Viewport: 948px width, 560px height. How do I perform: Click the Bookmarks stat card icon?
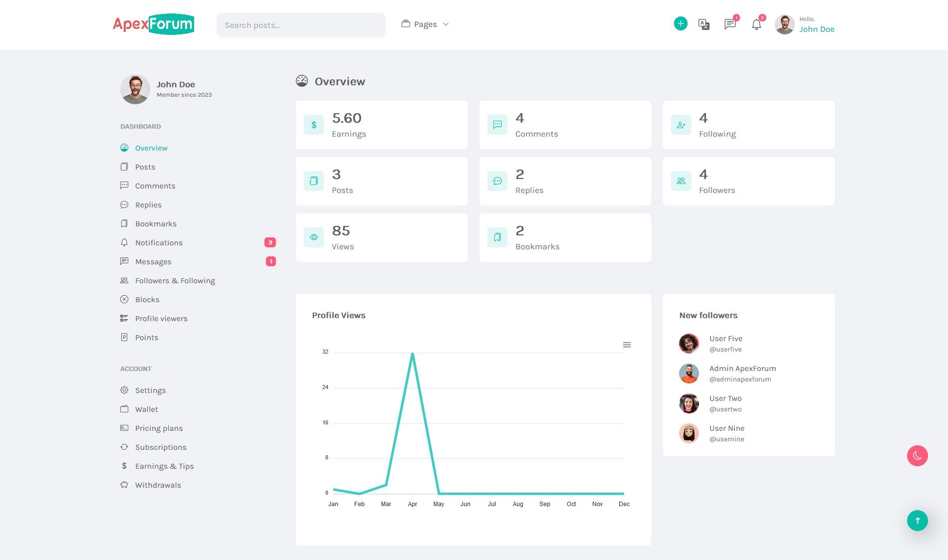[497, 237]
